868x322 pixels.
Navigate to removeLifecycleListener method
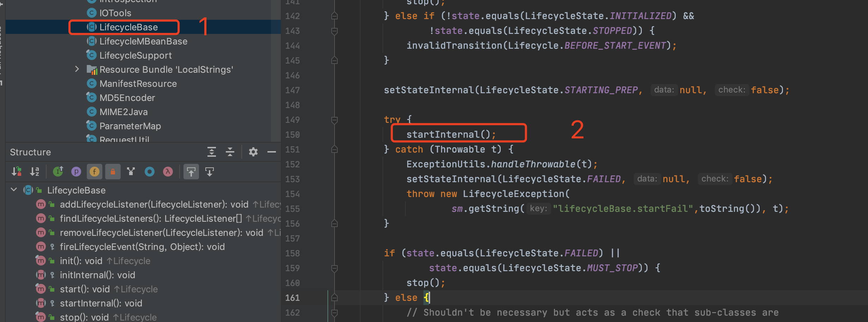point(162,233)
